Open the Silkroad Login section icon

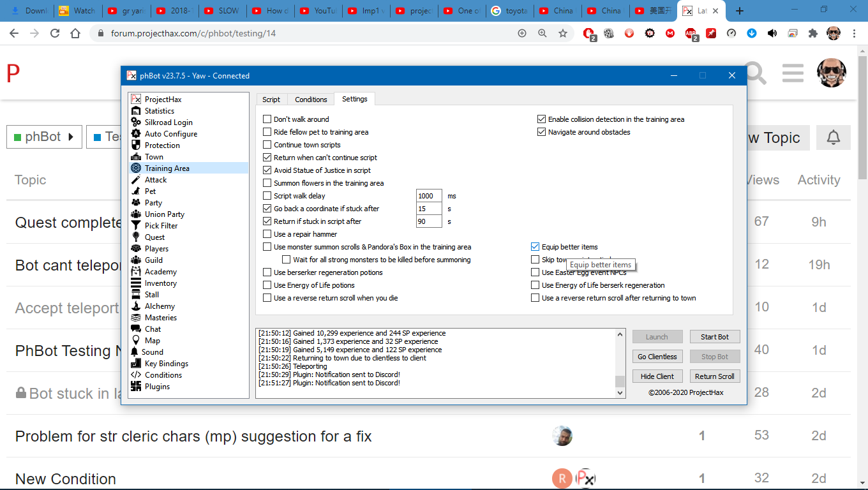click(135, 122)
